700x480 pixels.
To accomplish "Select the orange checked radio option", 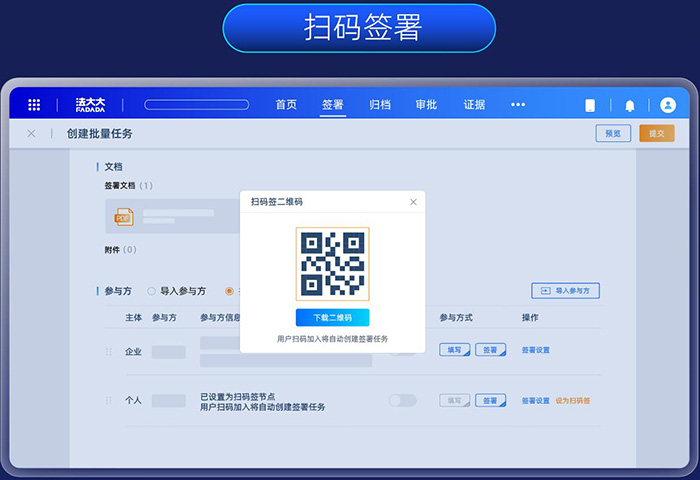I will (x=229, y=291).
